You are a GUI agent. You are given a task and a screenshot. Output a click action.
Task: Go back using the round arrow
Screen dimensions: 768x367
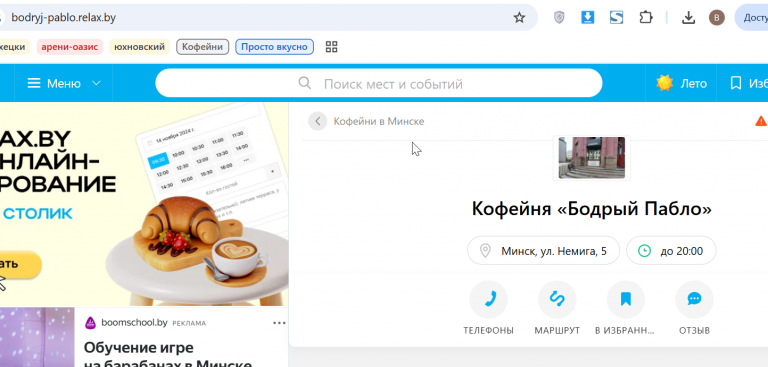coord(317,121)
